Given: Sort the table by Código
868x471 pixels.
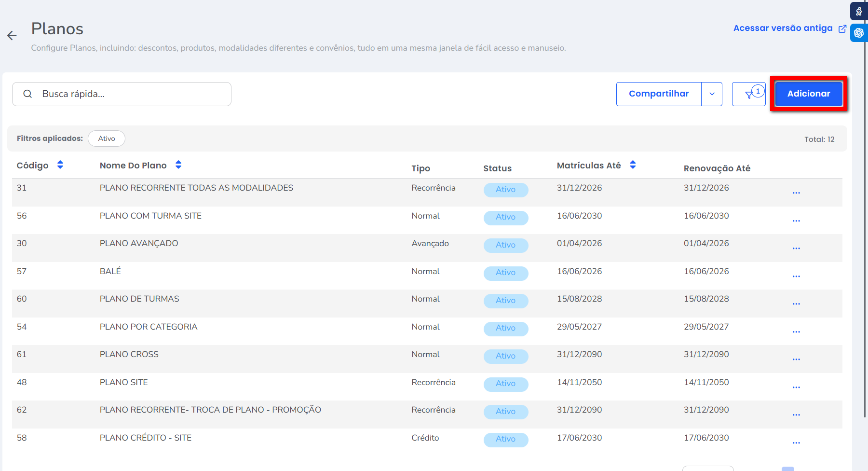Looking at the screenshot, I should (x=60, y=165).
